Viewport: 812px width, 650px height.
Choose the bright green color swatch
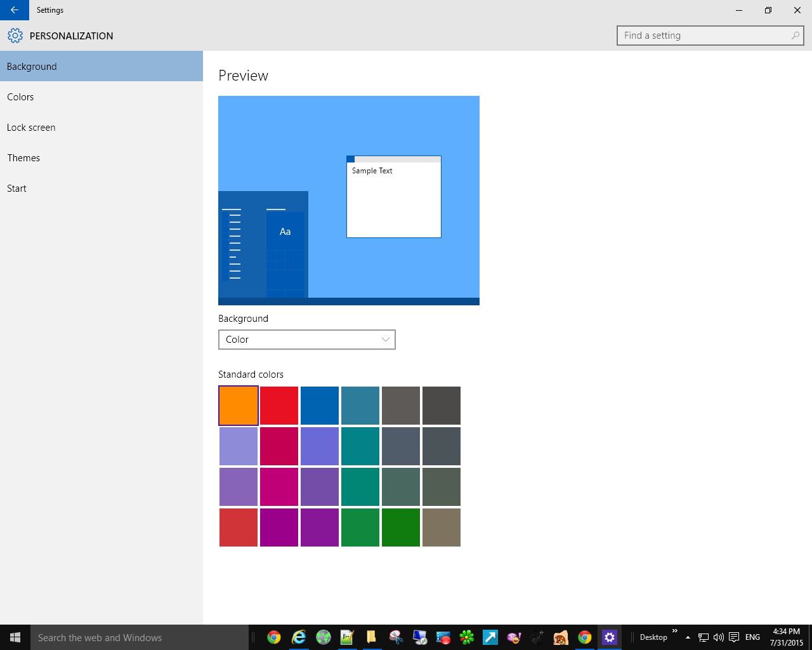click(x=401, y=527)
